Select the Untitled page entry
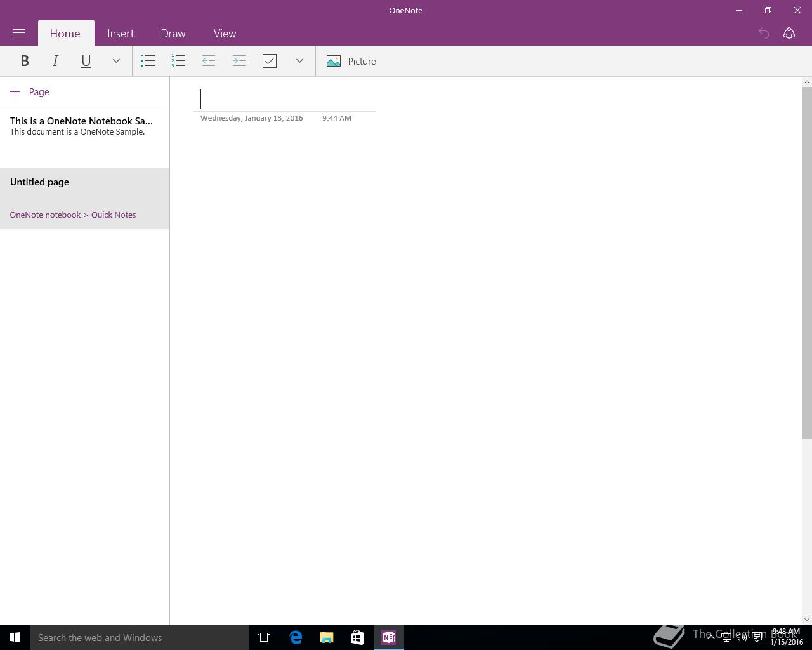Screen dimensions: 812x650 85,198
